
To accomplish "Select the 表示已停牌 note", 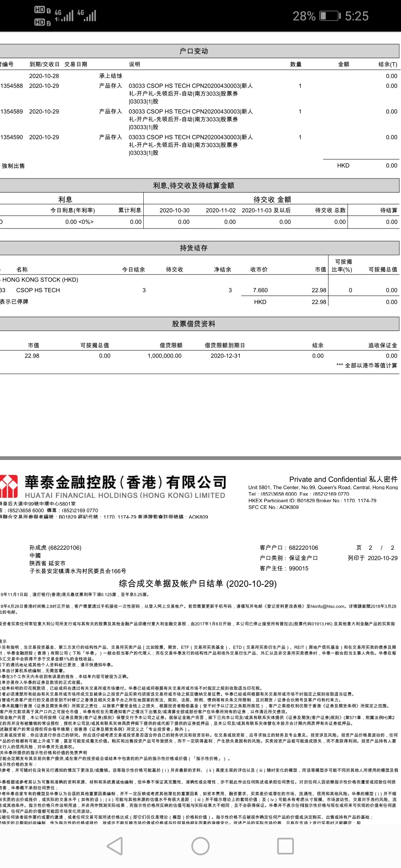I will pos(14,302).
